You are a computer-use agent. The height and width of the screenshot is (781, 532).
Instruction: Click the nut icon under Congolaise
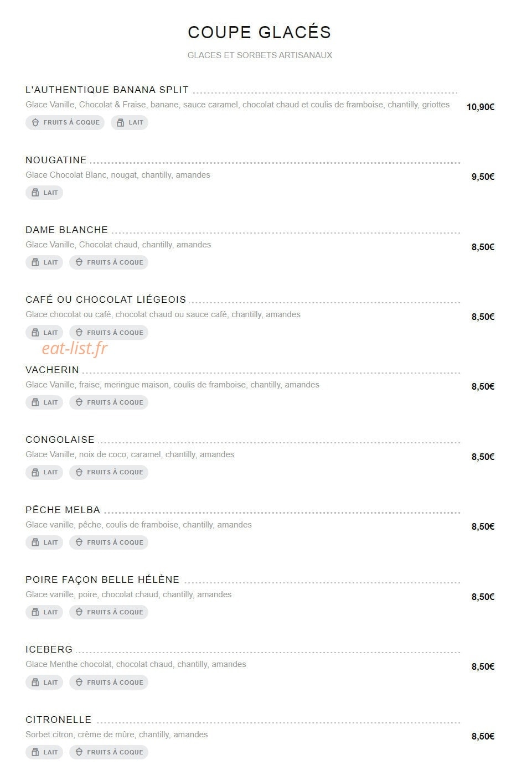[79, 472]
